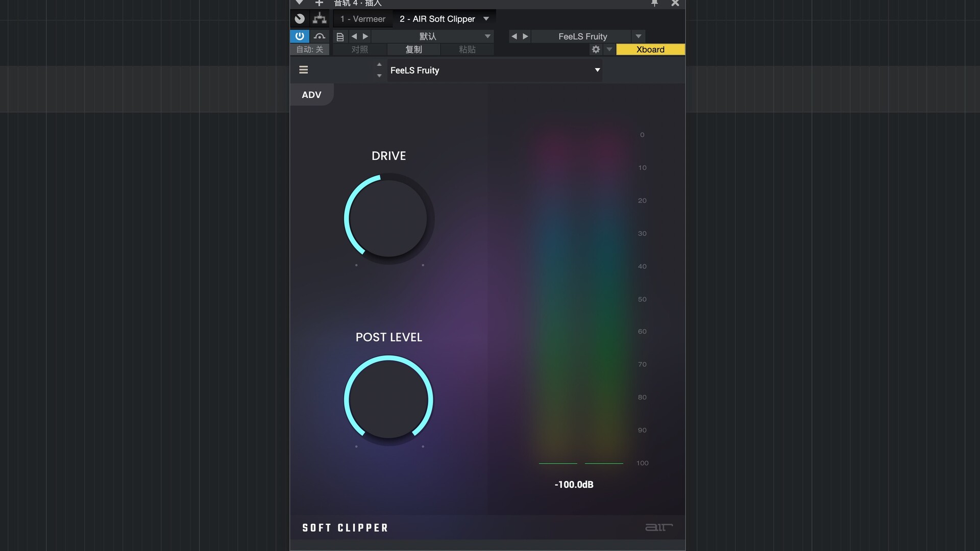Viewport: 980px width, 551px height.
Task: Click the sidechain arc icon
Action: (x=320, y=36)
